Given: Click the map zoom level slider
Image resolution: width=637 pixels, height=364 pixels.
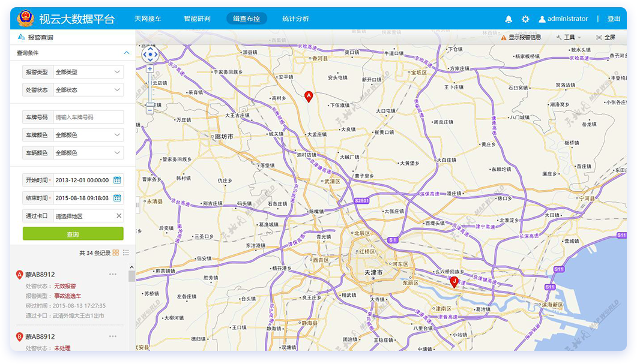Looking at the screenshot, I should [150, 104].
